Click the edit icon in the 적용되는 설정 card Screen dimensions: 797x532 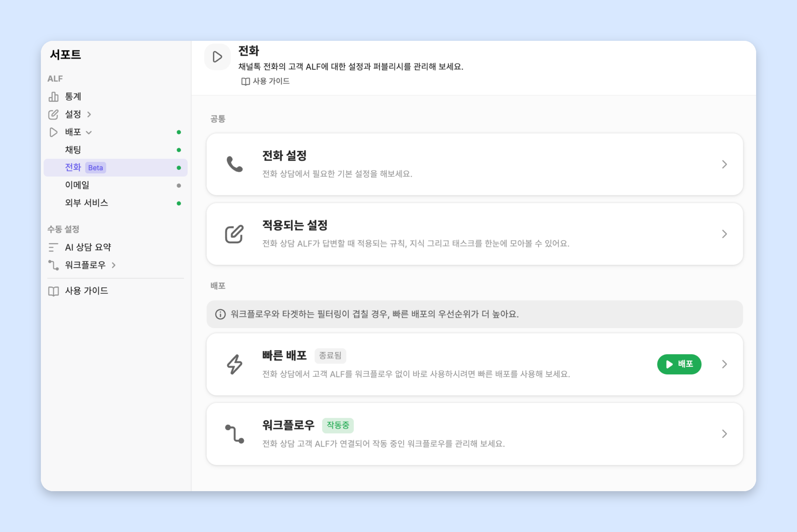pos(234,234)
